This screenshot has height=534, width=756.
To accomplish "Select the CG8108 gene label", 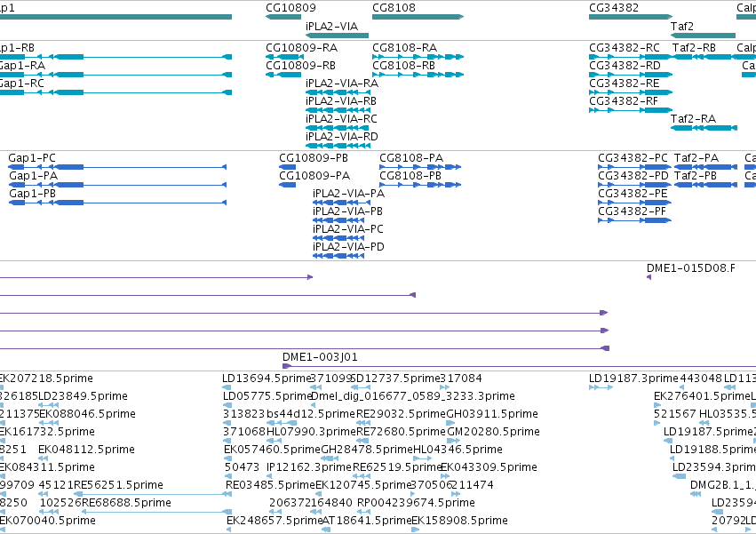I will (x=394, y=8).
